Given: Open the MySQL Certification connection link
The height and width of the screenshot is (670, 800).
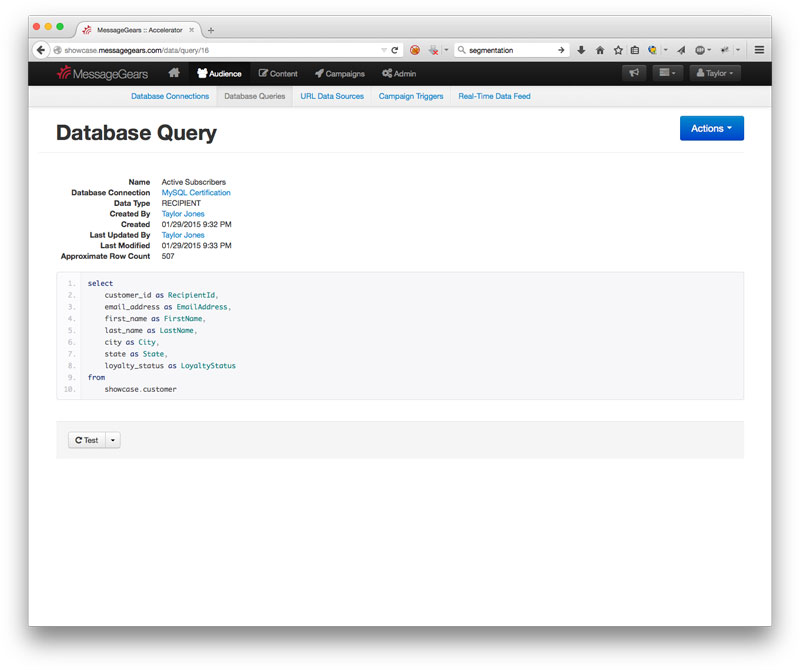Looking at the screenshot, I should point(196,192).
